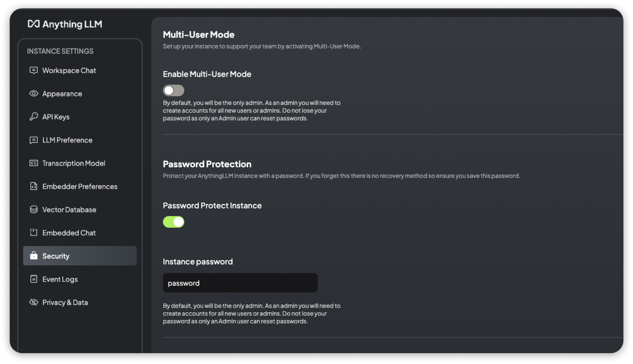Screen dimensions: 633x364
Task: Select the Event Logs menu item
Action: pos(60,279)
